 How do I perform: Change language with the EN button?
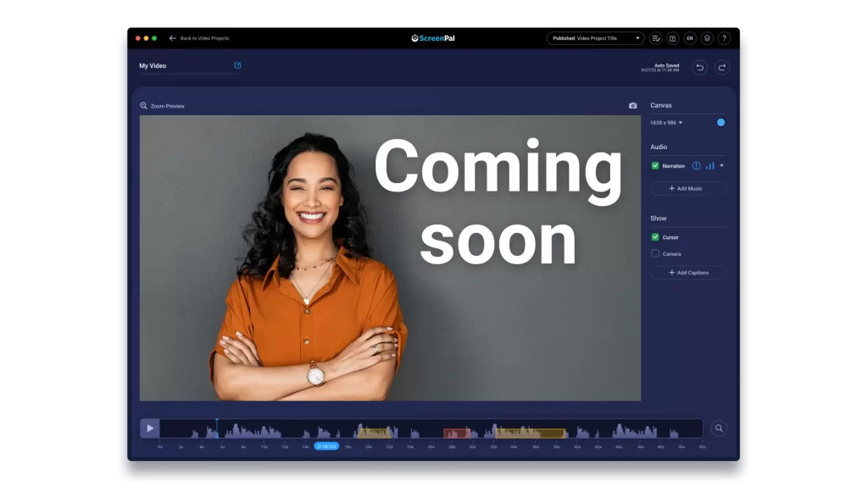690,38
